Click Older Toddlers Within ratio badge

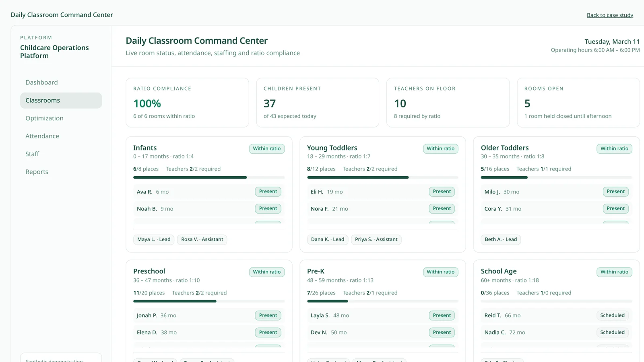tap(614, 148)
